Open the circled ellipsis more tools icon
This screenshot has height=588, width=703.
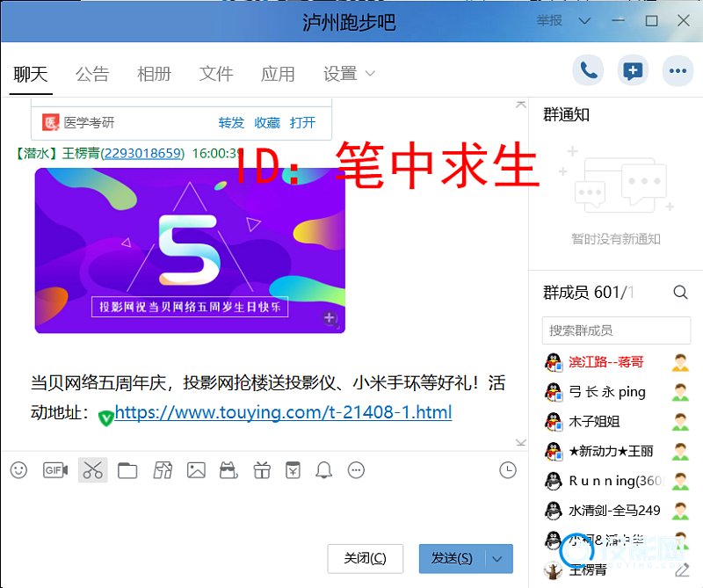(357, 470)
